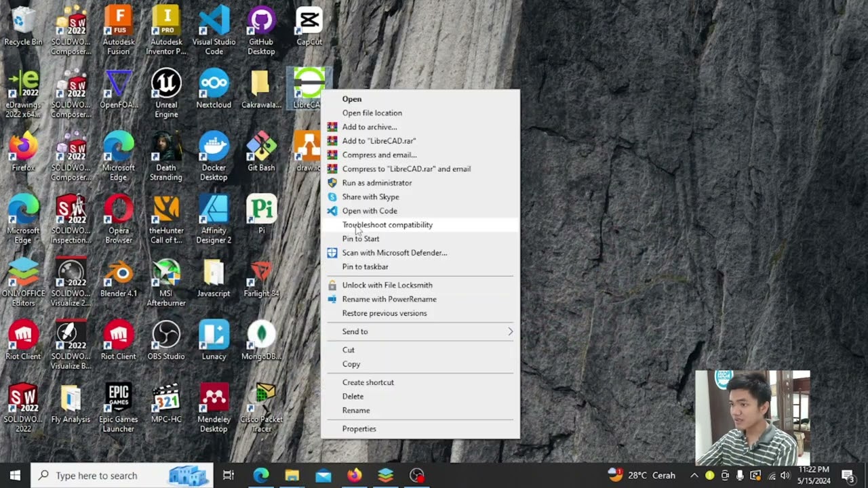Launch Autodesk Fusion from the desktop

click(119, 31)
